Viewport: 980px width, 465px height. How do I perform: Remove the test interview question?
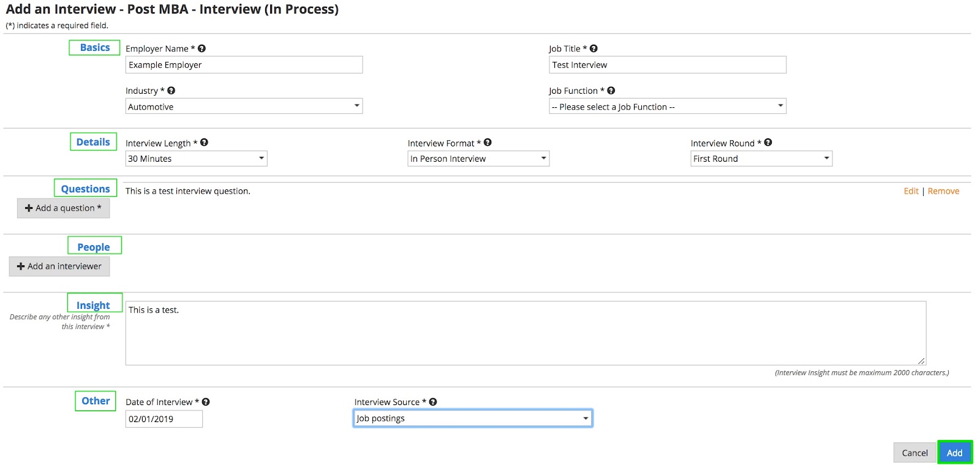point(943,191)
